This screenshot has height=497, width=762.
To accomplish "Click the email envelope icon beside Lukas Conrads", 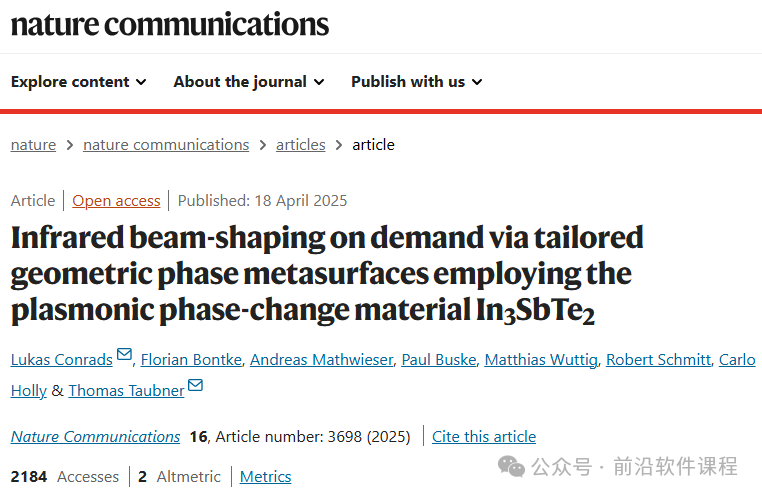I will (x=124, y=354).
